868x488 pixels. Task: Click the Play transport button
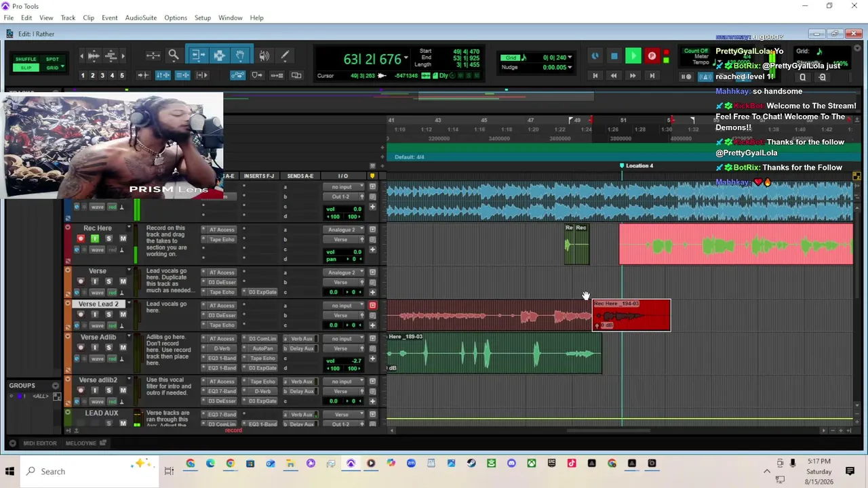[x=633, y=56]
